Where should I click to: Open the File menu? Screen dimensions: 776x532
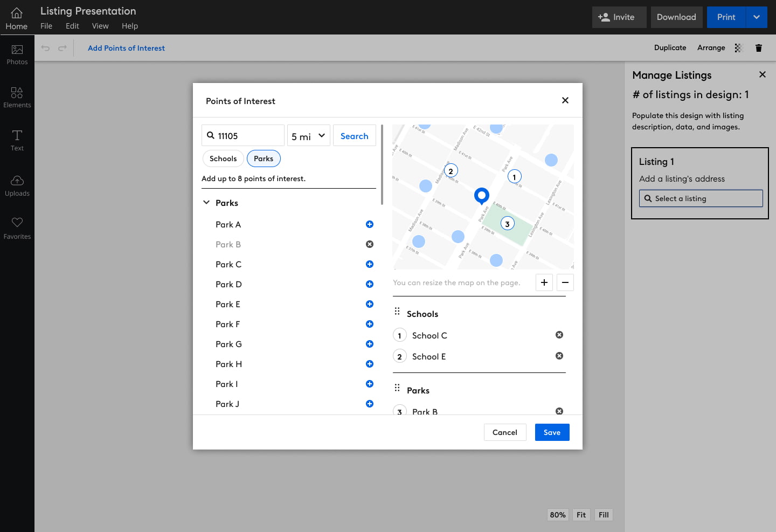tap(46, 26)
